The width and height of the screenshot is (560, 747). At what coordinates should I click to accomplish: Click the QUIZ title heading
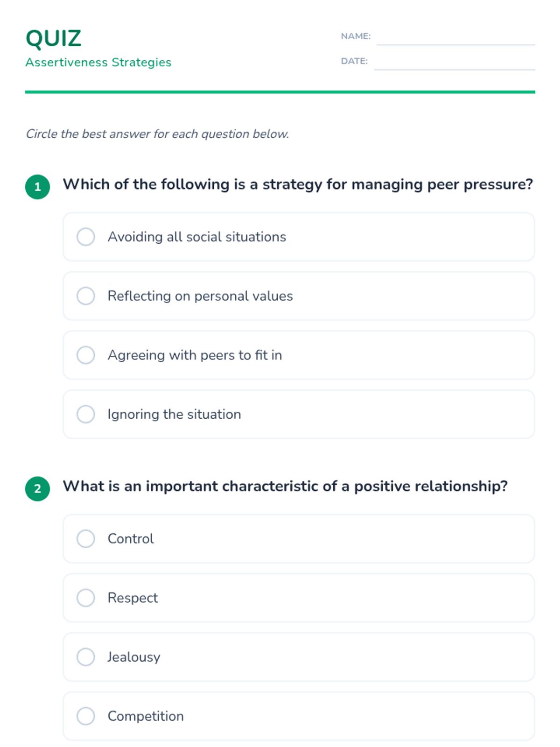(54, 38)
